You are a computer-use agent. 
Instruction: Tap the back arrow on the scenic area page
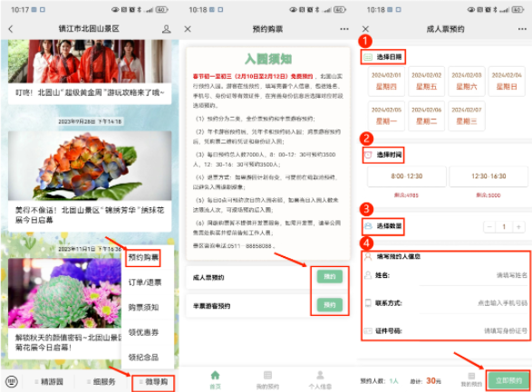pyautogui.click(x=11, y=29)
